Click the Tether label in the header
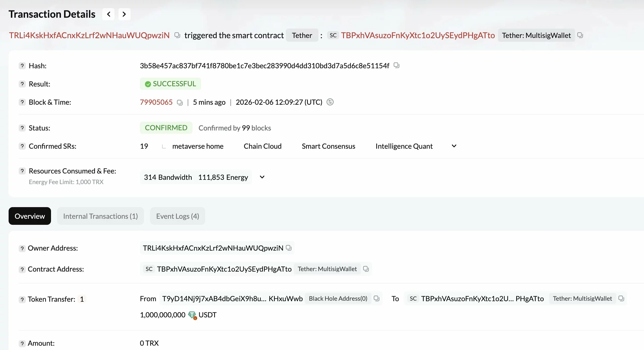 (x=302, y=35)
